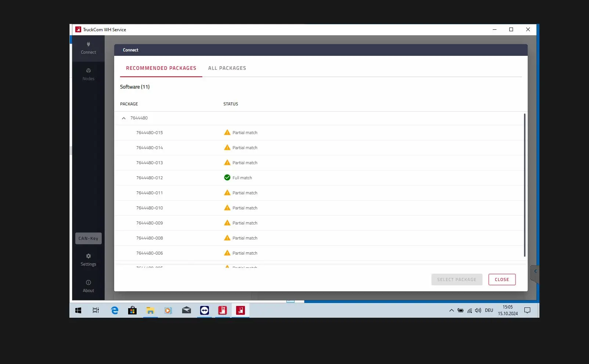Image resolution: width=589 pixels, height=364 pixels.
Task: Select package row 7644480-012
Action: [319, 178]
